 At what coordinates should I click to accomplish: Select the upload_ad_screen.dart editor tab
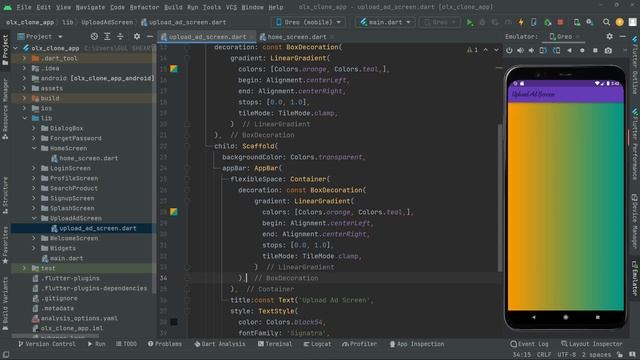pyautogui.click(x=207, y=37)
